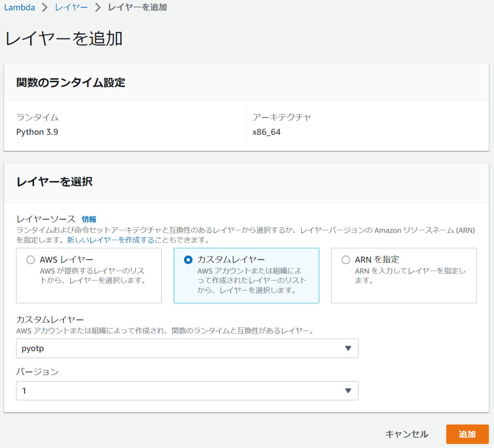This screenshot has height=448, width=494.
Task: Open the バージョン dropdown showing 1
Action: point(187,391)
